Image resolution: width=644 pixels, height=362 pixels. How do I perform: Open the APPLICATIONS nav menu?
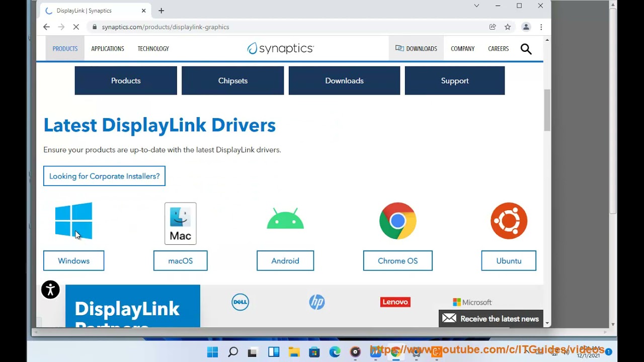pos(108,49)
